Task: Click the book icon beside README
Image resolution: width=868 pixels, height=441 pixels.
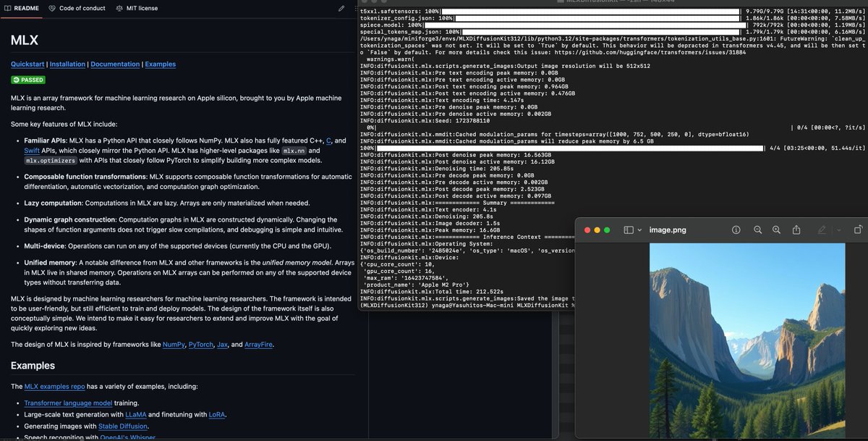Action: pos(9,8)
